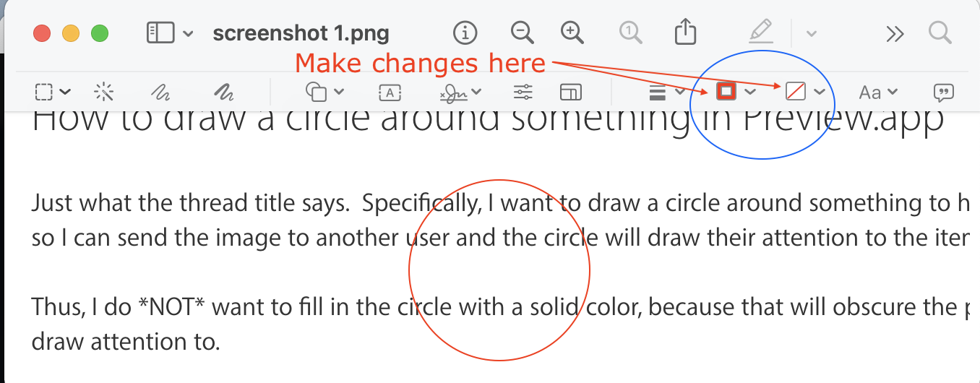Show more toolbar items with double chevron
980x383 pixels.
[895, 33]
